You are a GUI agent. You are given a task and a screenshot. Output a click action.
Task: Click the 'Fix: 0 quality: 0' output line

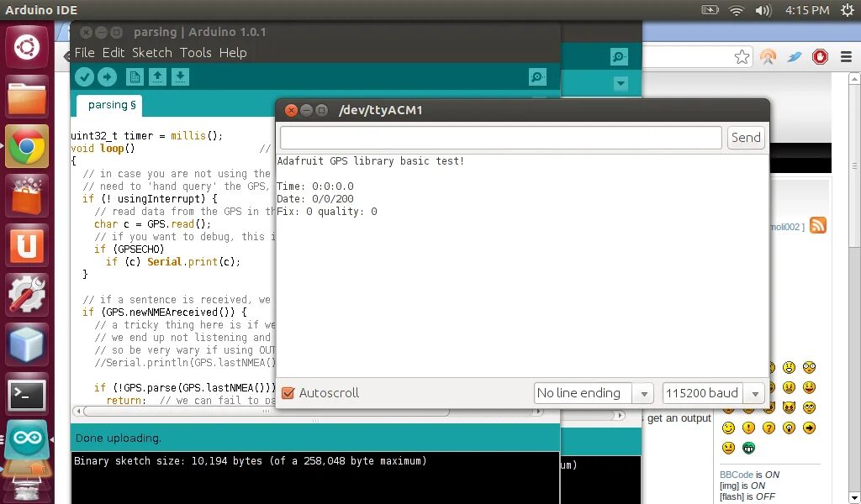coord(327,212)
